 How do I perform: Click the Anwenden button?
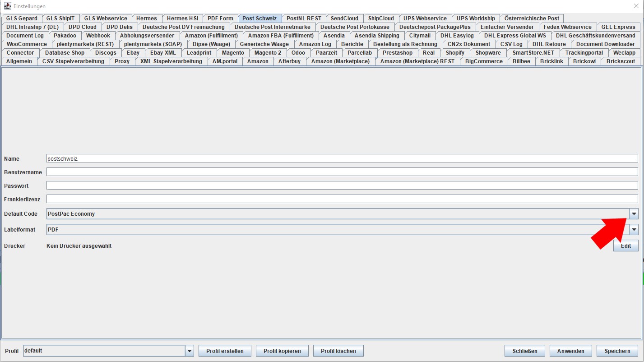click(x=571, y=351)
